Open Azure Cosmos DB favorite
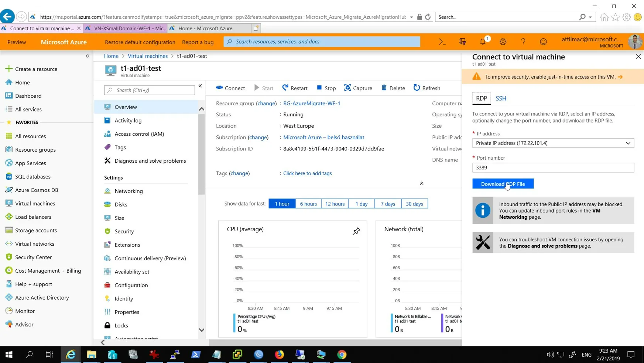The width and height of the screenshot is (644, 363). (x=32, y=190)
